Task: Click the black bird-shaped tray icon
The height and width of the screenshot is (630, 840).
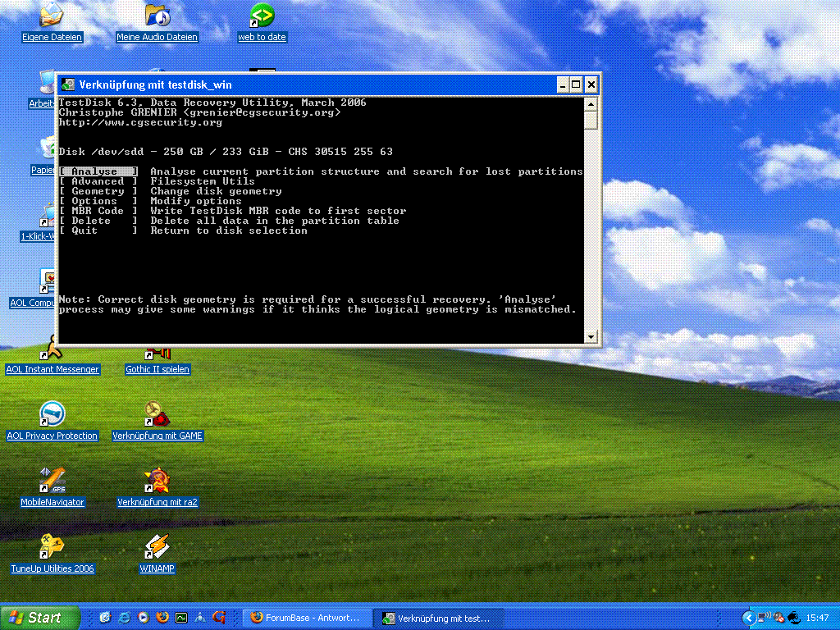Action: [x=793, y=618]
